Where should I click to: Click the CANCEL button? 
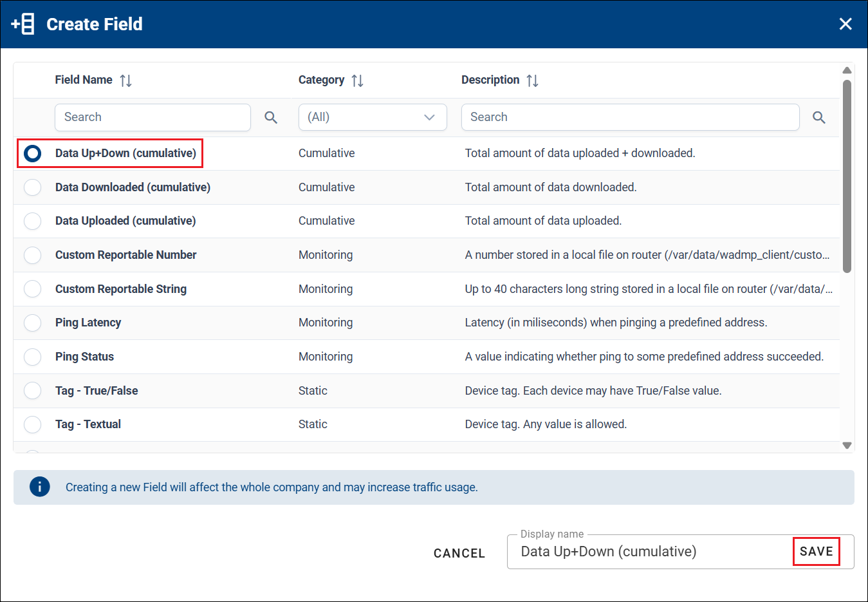[459, 554]
